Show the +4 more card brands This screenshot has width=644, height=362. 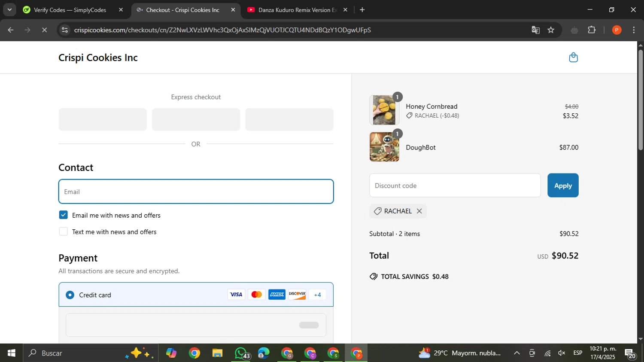[318, 295]
